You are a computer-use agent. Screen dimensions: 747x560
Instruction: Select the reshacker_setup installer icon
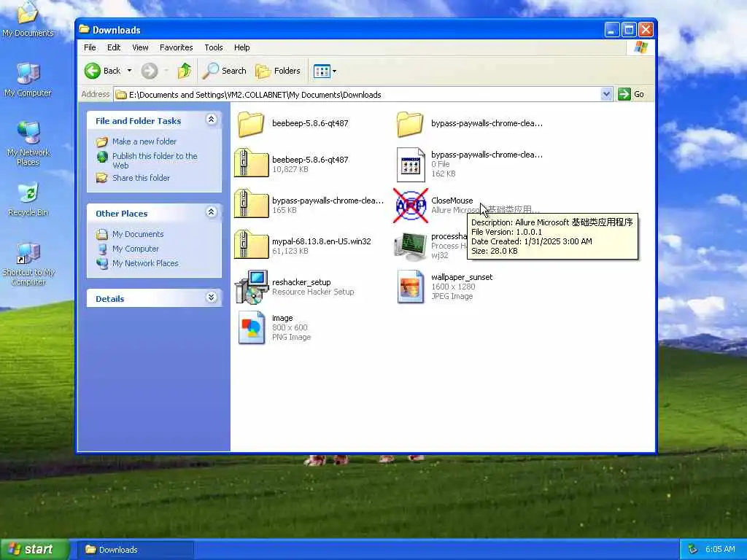[252, 287]
